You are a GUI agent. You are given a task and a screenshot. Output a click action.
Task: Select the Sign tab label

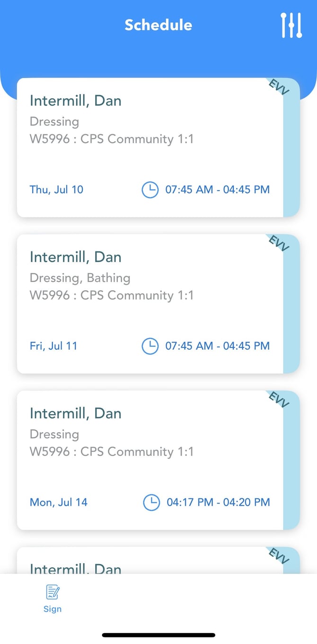tap(53, 609)
